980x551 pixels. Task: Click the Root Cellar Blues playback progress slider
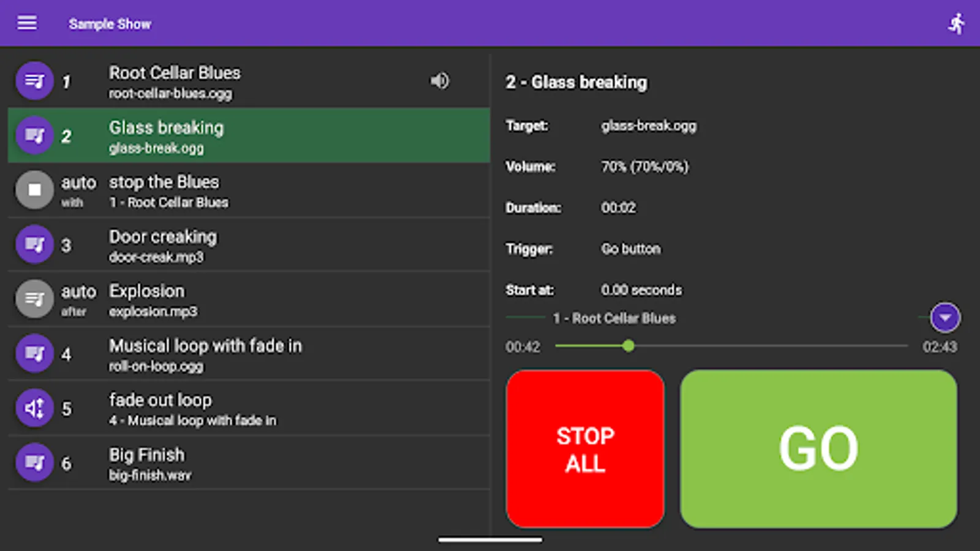[x=628, y=346]
